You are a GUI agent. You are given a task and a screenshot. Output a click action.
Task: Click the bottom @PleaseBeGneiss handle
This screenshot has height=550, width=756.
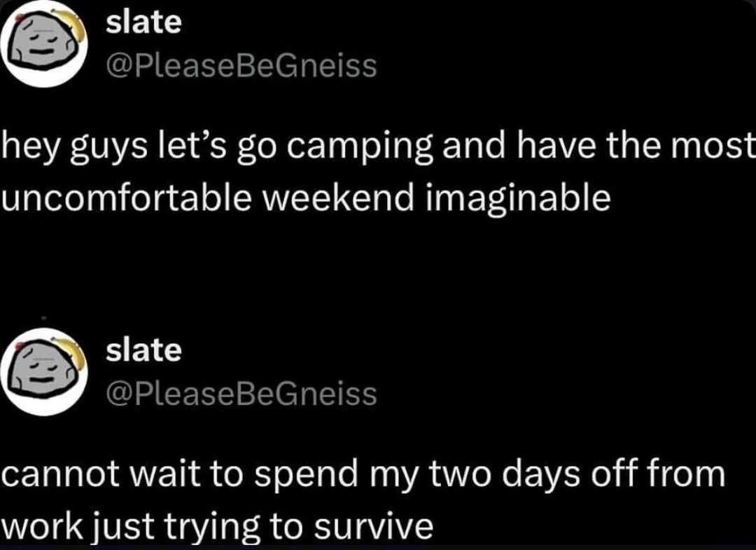[241, 394]
